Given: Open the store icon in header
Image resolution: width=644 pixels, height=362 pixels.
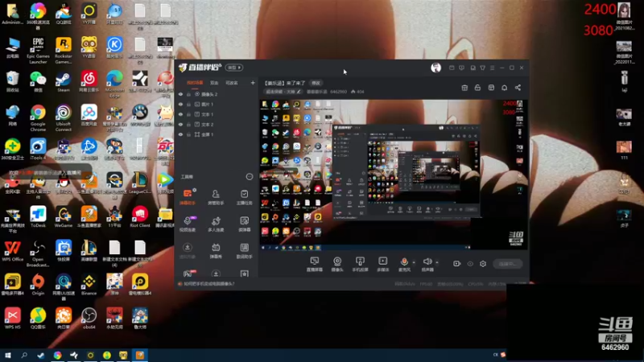Looking at the screenshot, I should click(491, 88).
